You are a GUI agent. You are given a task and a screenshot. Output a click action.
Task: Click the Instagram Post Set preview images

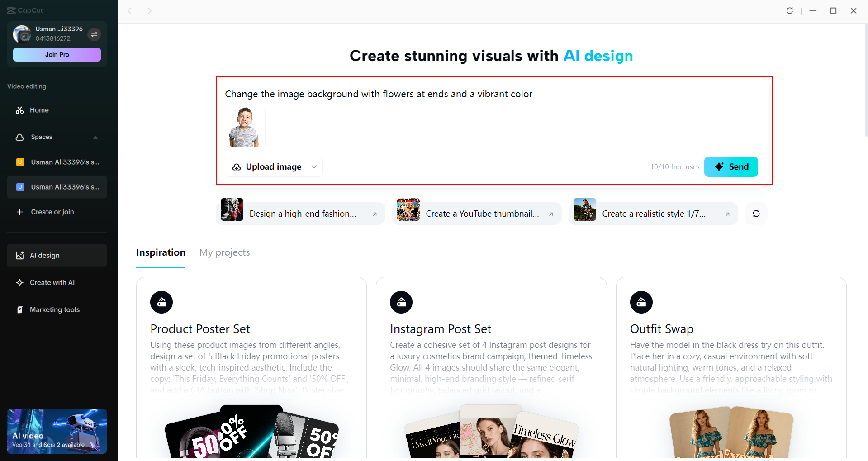(x=491, y=431)
